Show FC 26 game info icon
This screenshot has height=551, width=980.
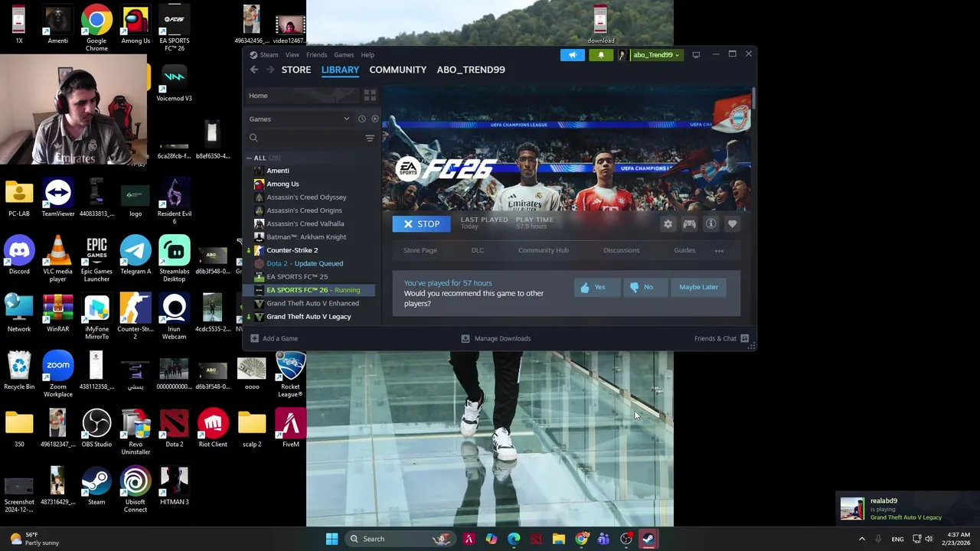coord(710,223)
